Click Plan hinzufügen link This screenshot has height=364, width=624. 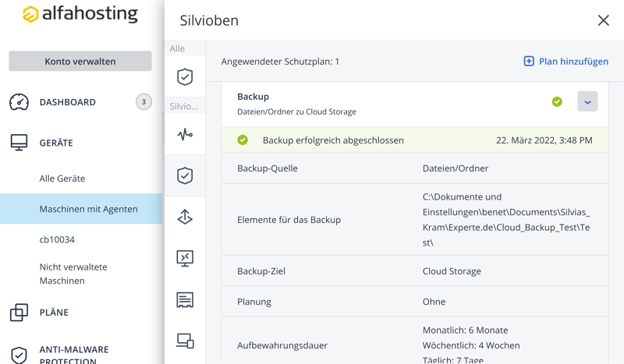565,62
